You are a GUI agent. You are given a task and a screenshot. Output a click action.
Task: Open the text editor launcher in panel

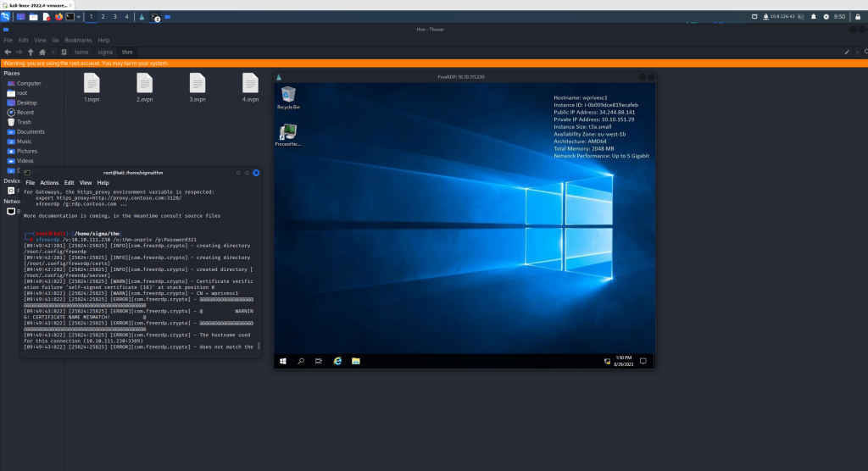point(47,17)
